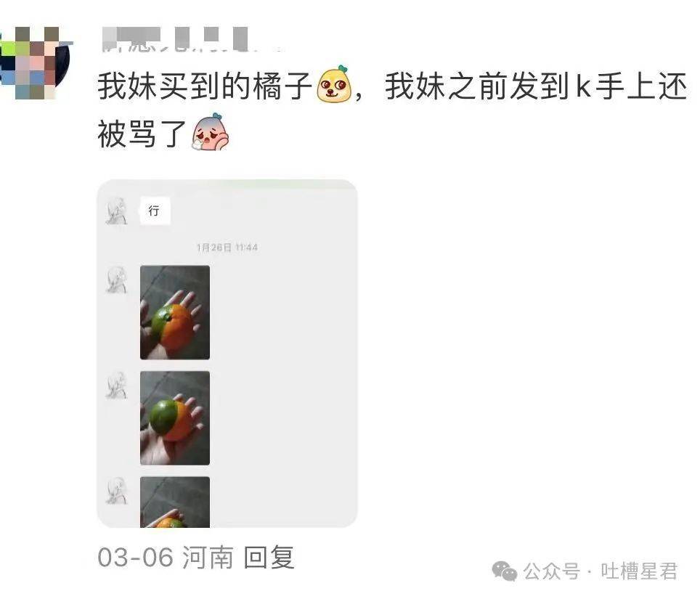Open the attached chat screenshot image

[227, 354]
